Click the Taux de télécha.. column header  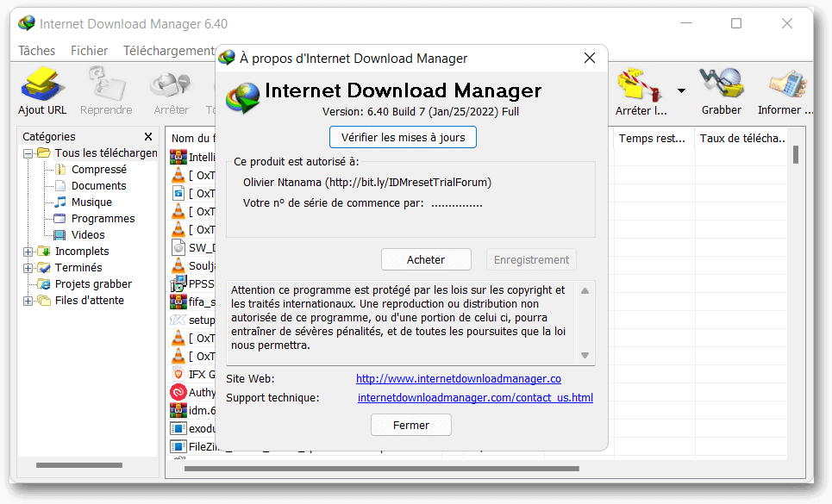741,139
